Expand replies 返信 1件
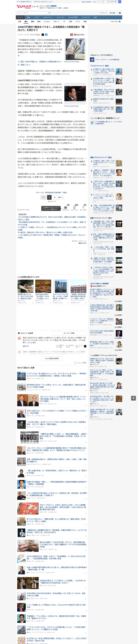Image resolution: width=138 pixels, height=644 pixels. click(x=26, y=346)
